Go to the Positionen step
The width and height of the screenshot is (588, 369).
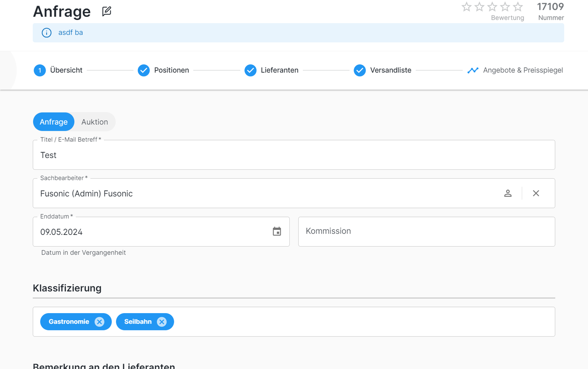[163, 70]
